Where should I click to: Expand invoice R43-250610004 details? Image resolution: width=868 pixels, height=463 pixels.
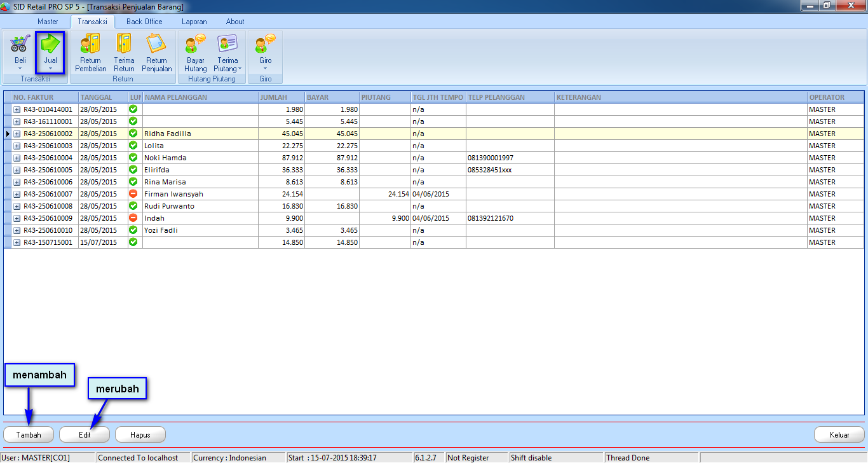(x=17, y=158)
